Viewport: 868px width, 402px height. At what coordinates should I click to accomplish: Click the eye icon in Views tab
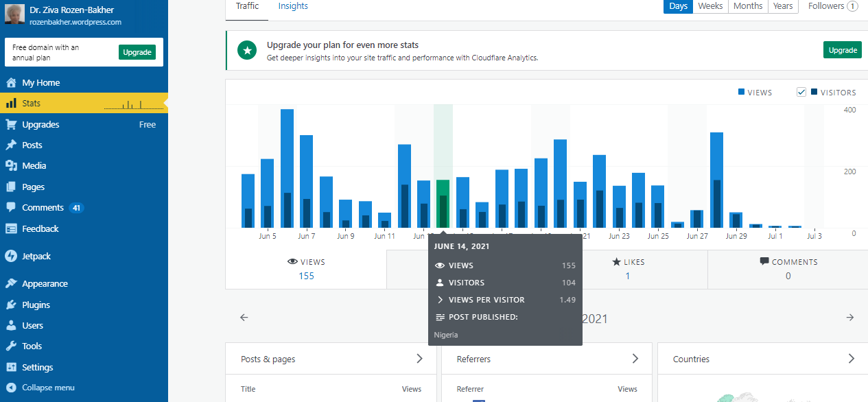coord(292,262)
